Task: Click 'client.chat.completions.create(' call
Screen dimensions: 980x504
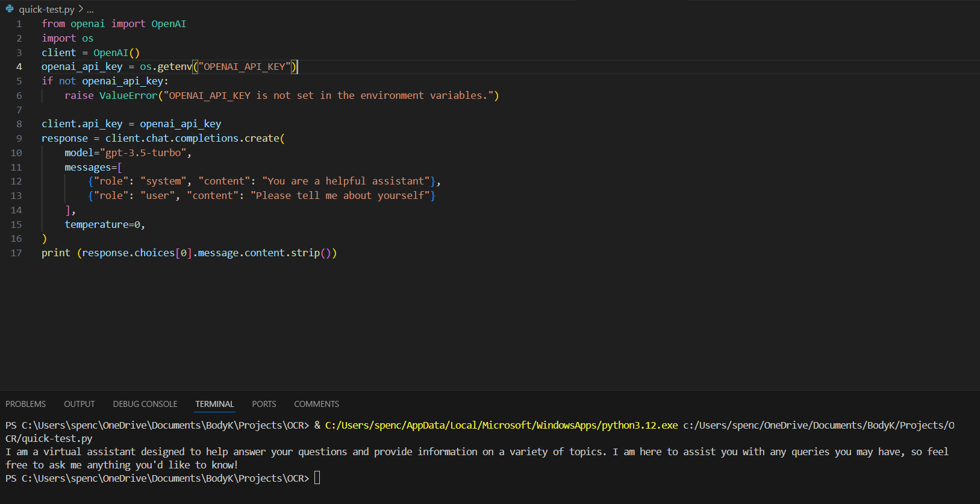Action: click(x=195, y=139)
